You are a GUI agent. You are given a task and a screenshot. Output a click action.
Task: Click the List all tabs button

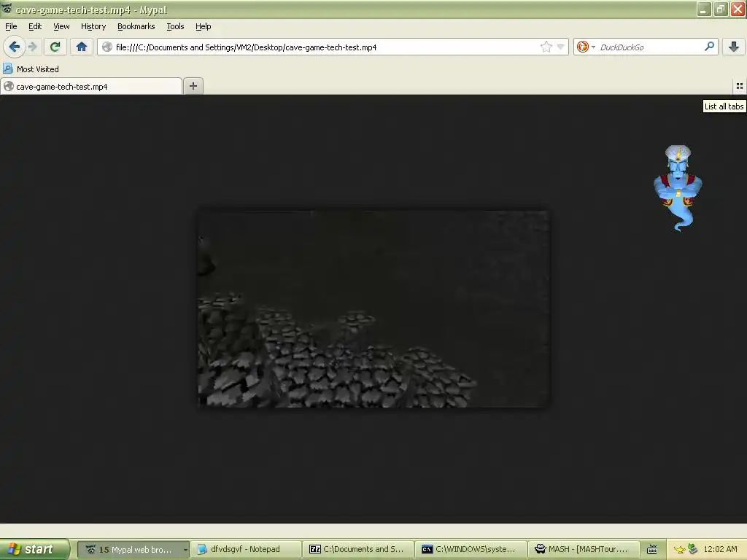[740, 86]
